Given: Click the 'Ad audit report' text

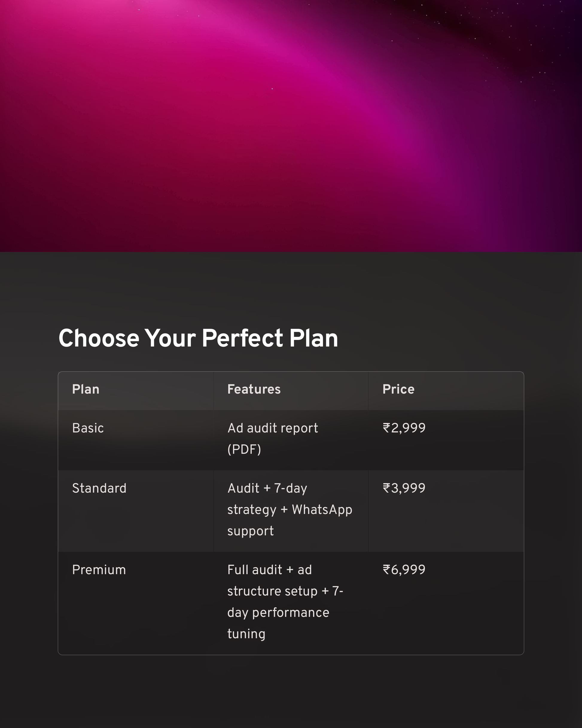Looking at the screenshot, I should 273,428.
